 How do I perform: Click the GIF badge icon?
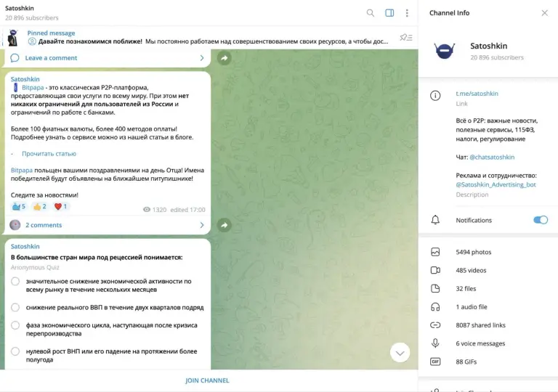click(x=435, y=362)
